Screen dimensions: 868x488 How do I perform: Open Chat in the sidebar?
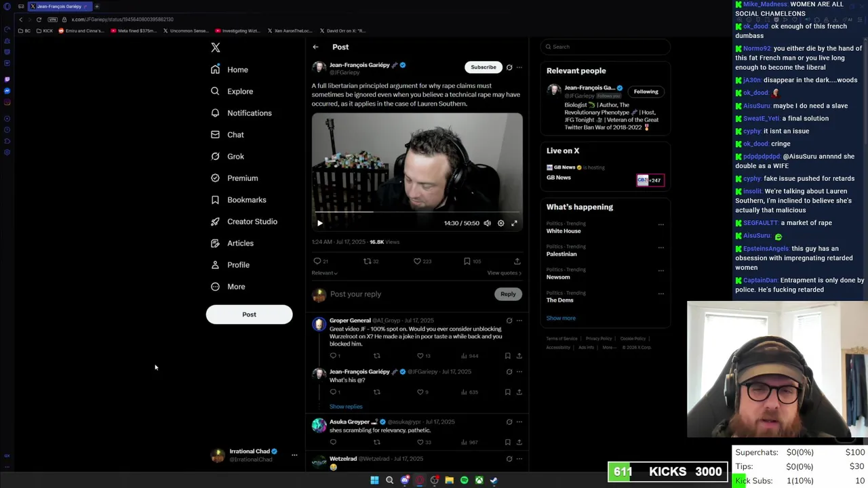click(227, 135)
